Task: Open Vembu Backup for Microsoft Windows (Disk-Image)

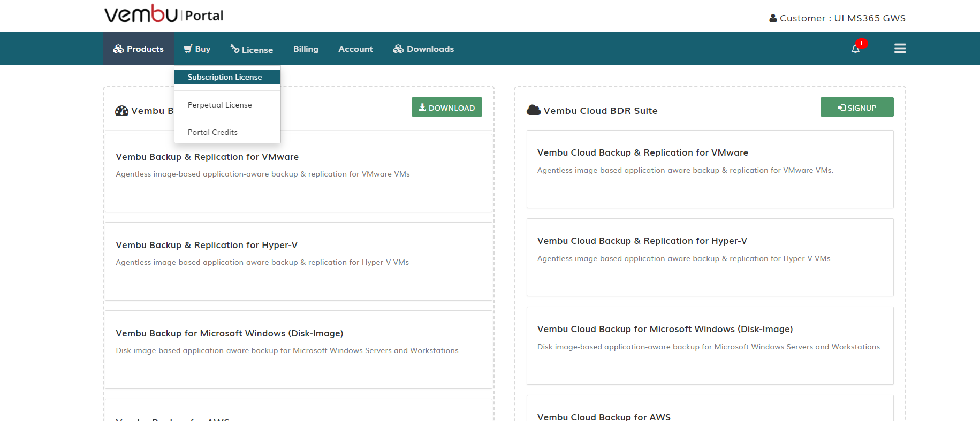Action: click(x=299, y=349)
